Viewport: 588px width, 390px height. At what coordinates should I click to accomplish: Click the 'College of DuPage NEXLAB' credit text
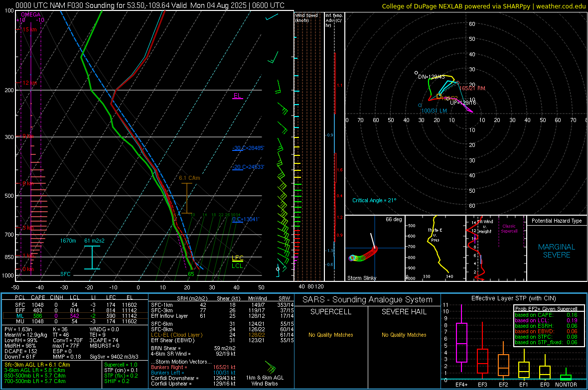click(x=483, y=6)
